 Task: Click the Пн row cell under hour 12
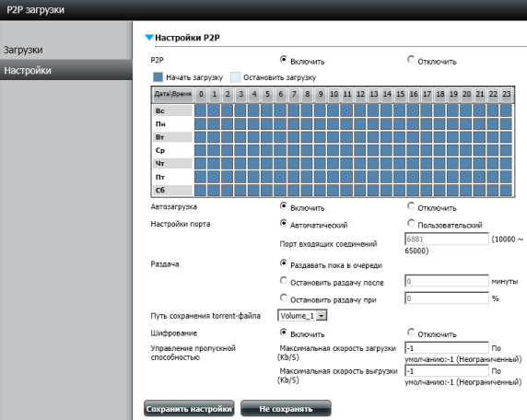[359, 123]
